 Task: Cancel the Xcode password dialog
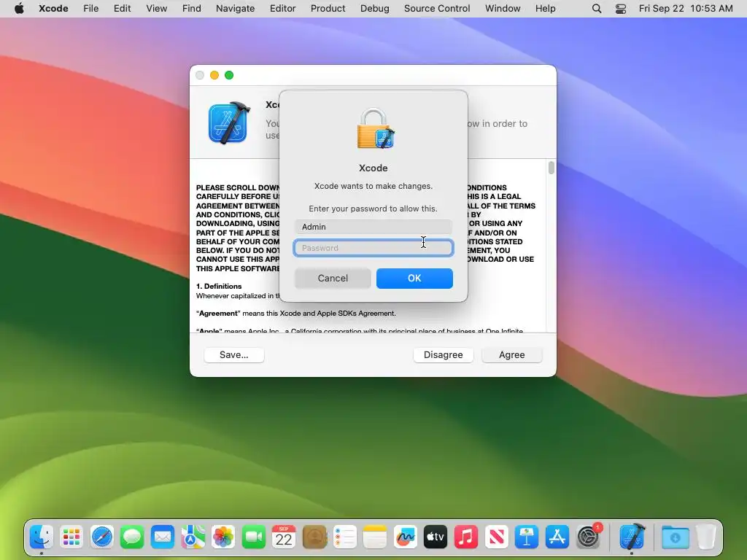click(333, 278)
